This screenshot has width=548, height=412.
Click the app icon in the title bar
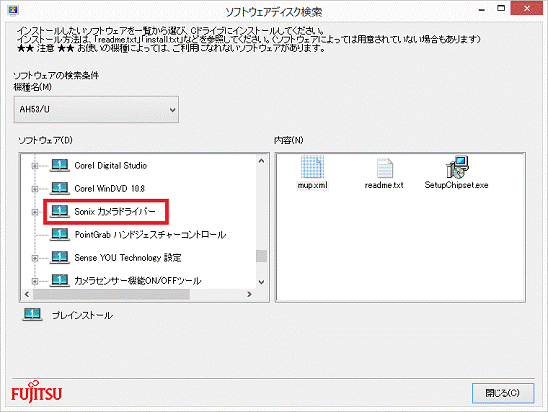click(13, 10)
